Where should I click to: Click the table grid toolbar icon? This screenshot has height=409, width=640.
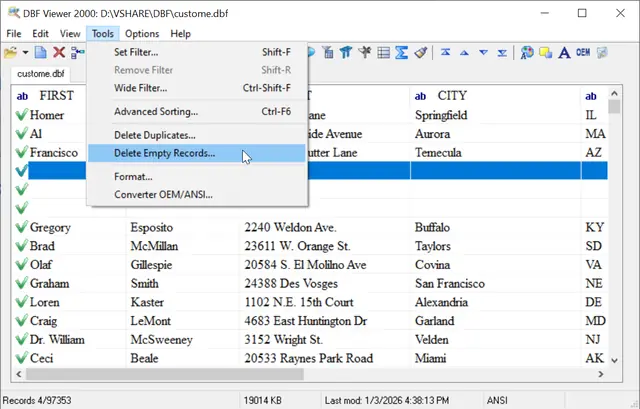tap(383, 52)
